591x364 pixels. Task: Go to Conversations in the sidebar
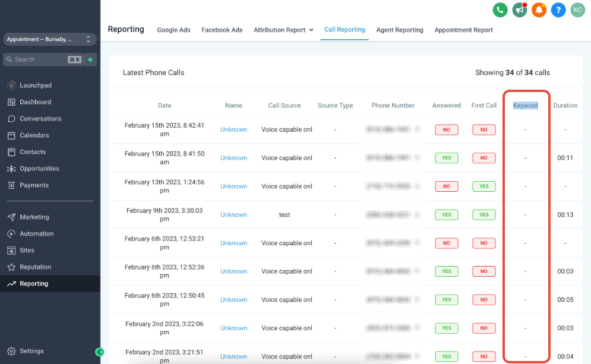tap(40, 119)
